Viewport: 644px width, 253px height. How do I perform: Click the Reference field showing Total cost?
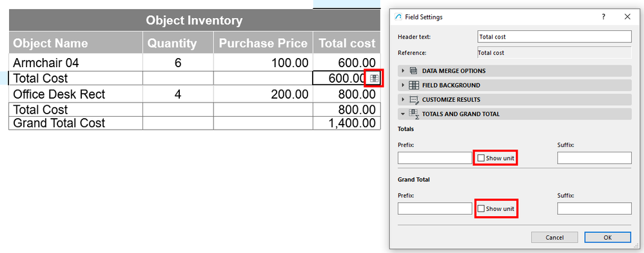tap(554, 53)
